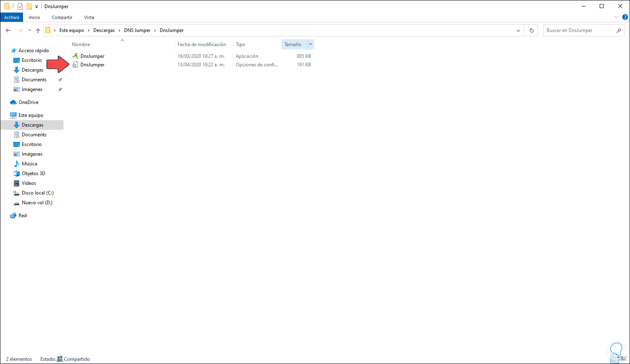The width and height of the screenshot is (630, 364).
Task: Click the window folder icon in title bar
Action: [x=7, y=6]
